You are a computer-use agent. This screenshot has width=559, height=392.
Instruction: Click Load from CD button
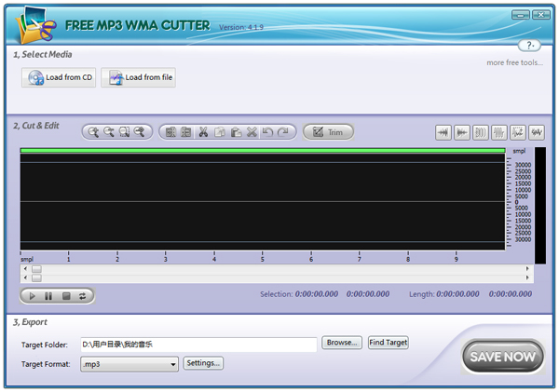pos(58,78)
